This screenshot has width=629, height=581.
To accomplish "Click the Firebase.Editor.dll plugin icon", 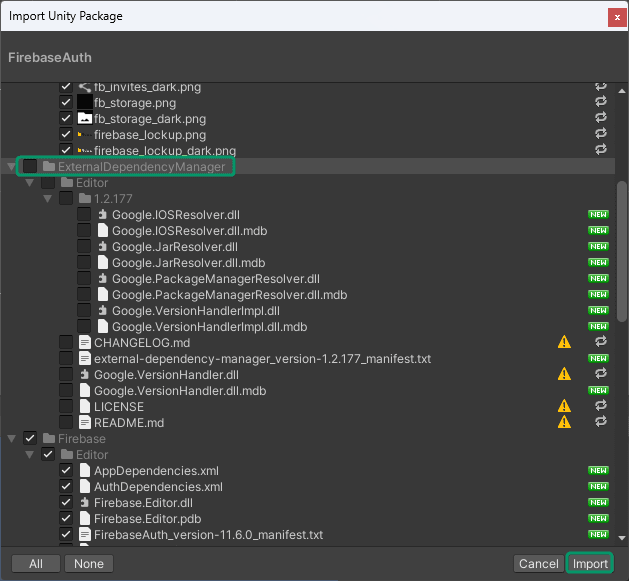I will pos(85,502).
